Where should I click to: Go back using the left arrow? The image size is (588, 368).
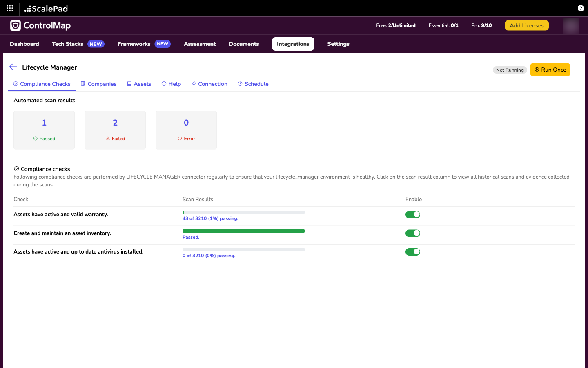click(x=13, y=67)
